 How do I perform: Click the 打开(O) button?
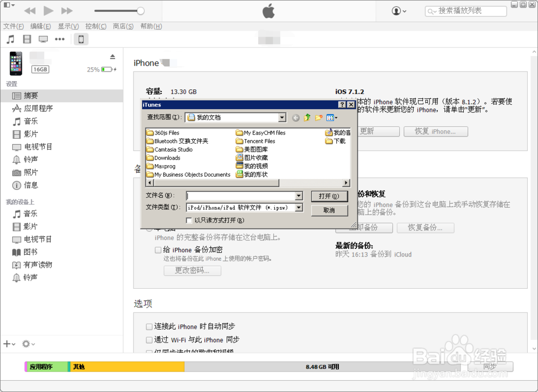pos(329,196)
